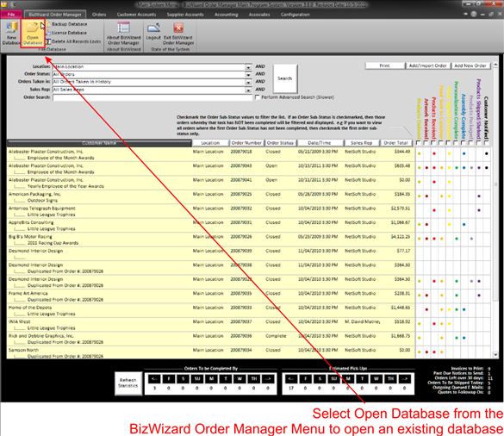504x436 pixels.
Task: Click the New Database icon
Action: 11,28
